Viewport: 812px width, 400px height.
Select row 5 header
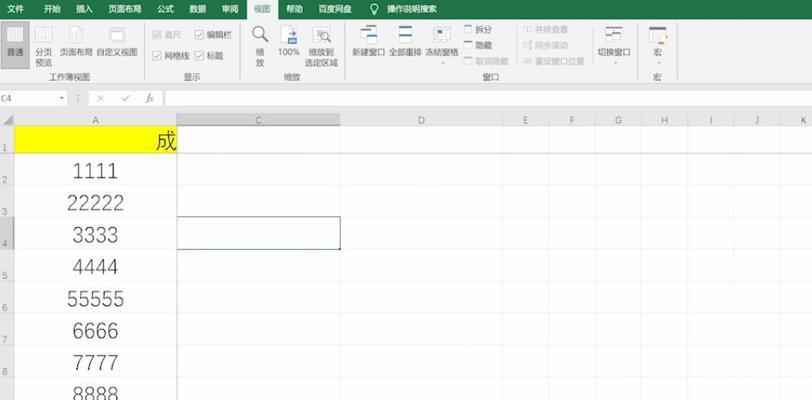tap(7, 265)
